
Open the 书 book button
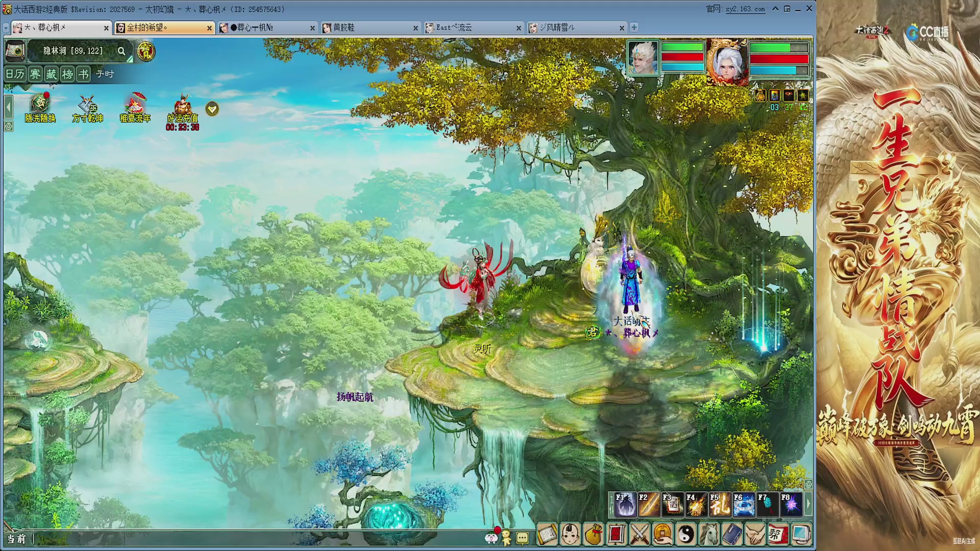click(84, 74)
